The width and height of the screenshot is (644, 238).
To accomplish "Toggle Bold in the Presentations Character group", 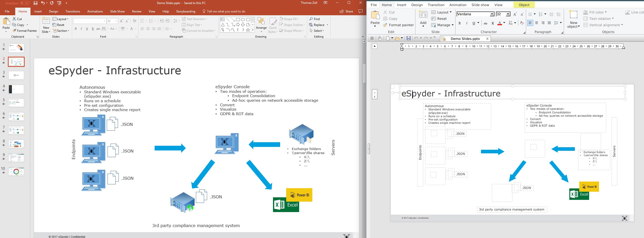I will pyautogui.click(x=459, y=23).
